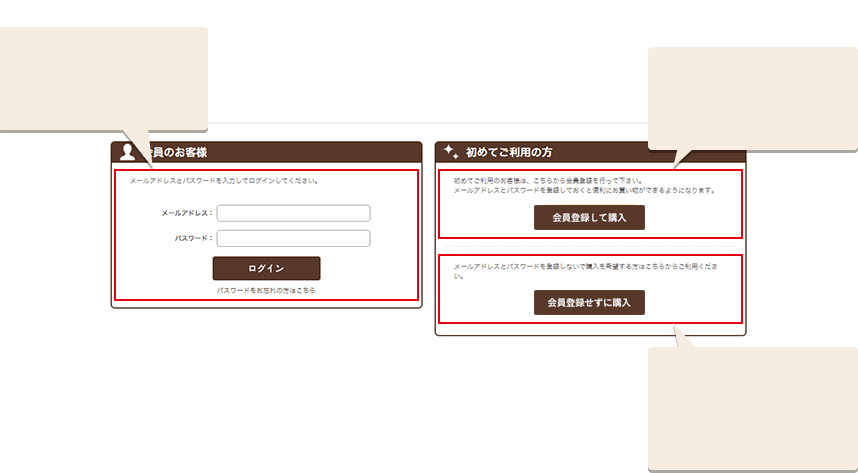Click the 会員のお客様 header title
858x473 pixels.
[180, 152]
